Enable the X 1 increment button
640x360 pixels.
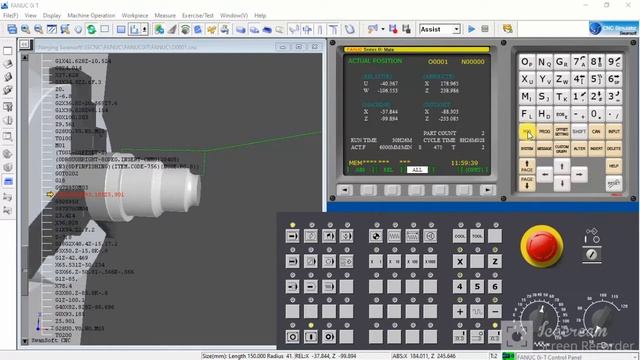(x=376, y=262)
